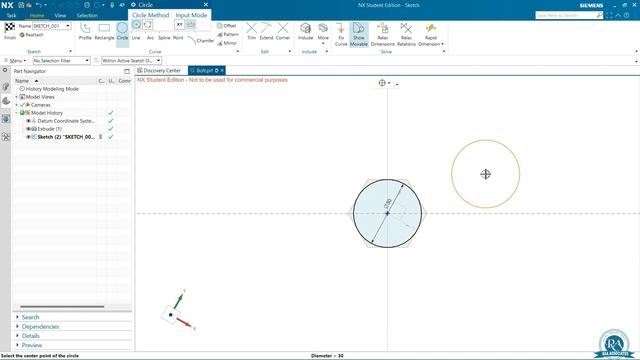The image size is (640, 360).
Task: Open the No Selection Filter dropdown
Action: [x=87, y=60]
